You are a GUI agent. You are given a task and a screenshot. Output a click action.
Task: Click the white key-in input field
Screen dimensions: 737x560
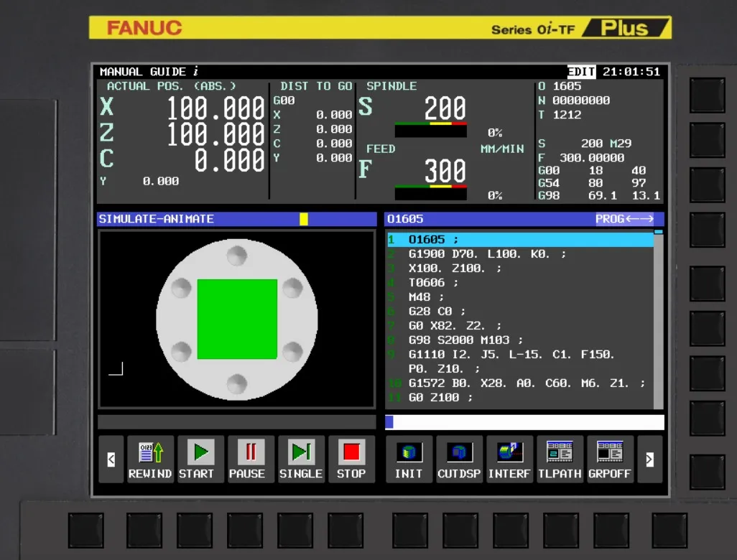(524, 422)
